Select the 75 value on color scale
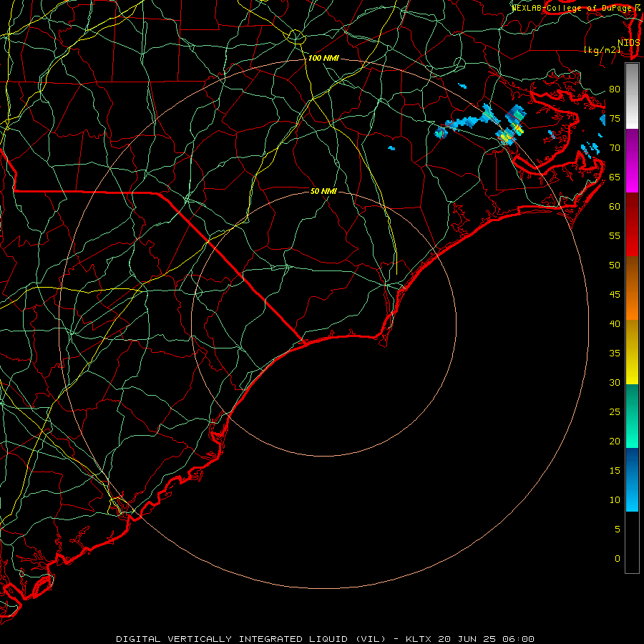The image size is (644, 644). [615, 119]
